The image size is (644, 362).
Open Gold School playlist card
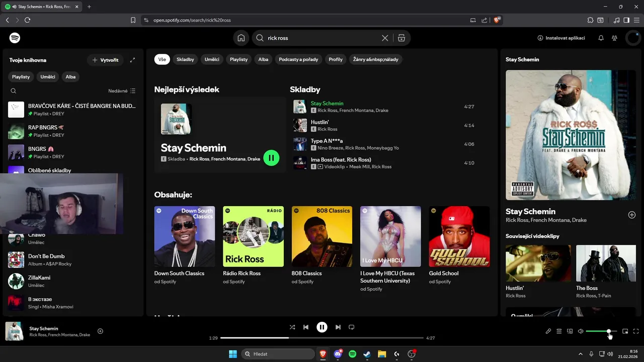coord(459,245)
